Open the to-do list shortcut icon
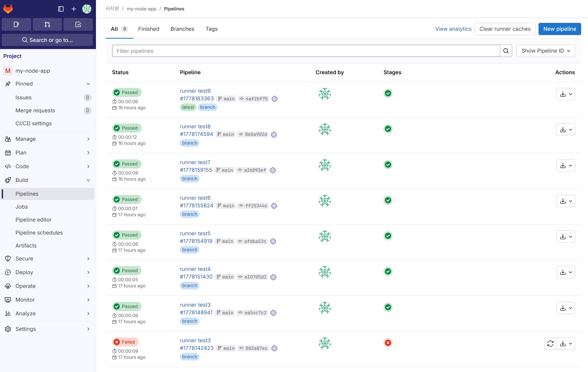The image size is (588, 372). [78, 24]
